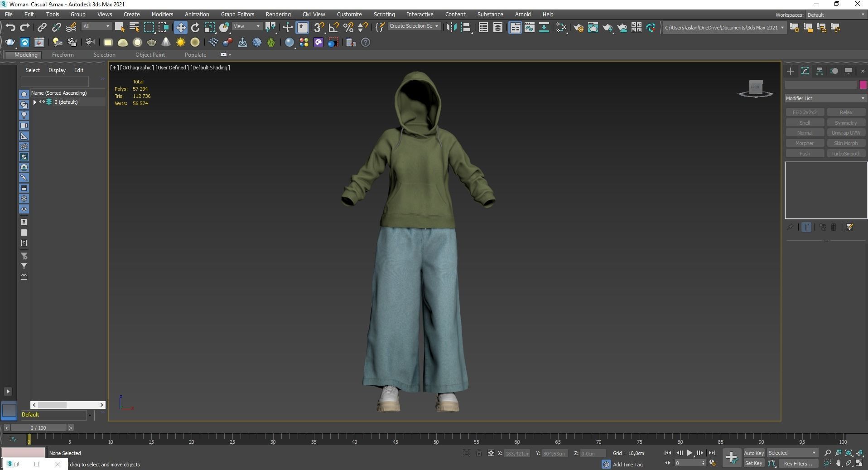Open the Workspaces Default dropdown
This screenshot has height=470, width=868.
point(836,15)
